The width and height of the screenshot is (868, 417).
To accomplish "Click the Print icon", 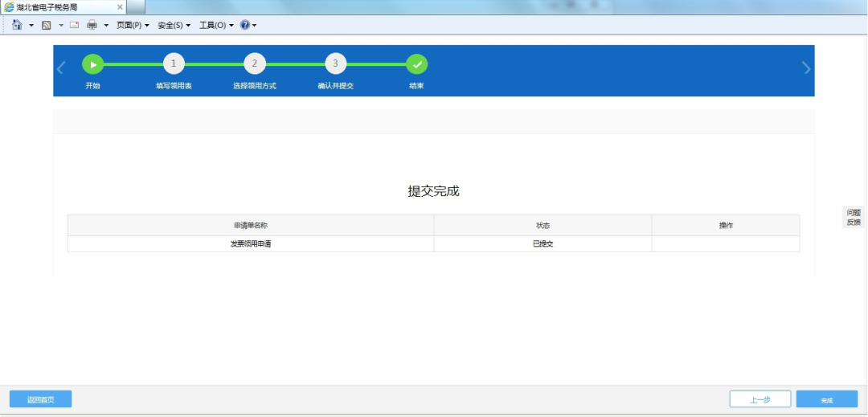I will [x=92, y=25].
